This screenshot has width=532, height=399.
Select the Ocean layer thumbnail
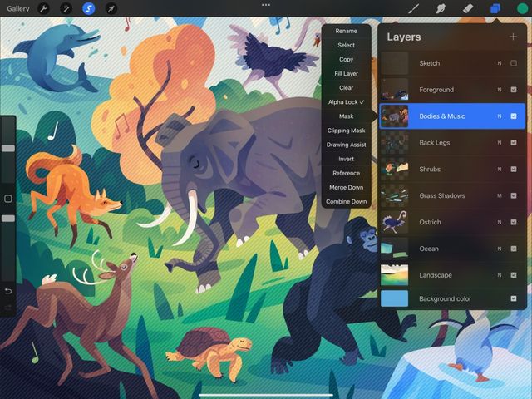[394, 249]
